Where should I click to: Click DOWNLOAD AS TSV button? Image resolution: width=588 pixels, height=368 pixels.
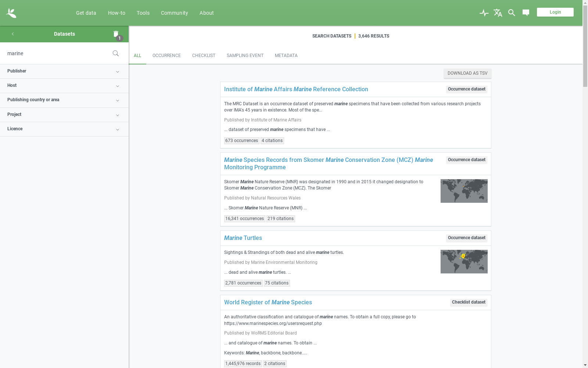point(467,73)
